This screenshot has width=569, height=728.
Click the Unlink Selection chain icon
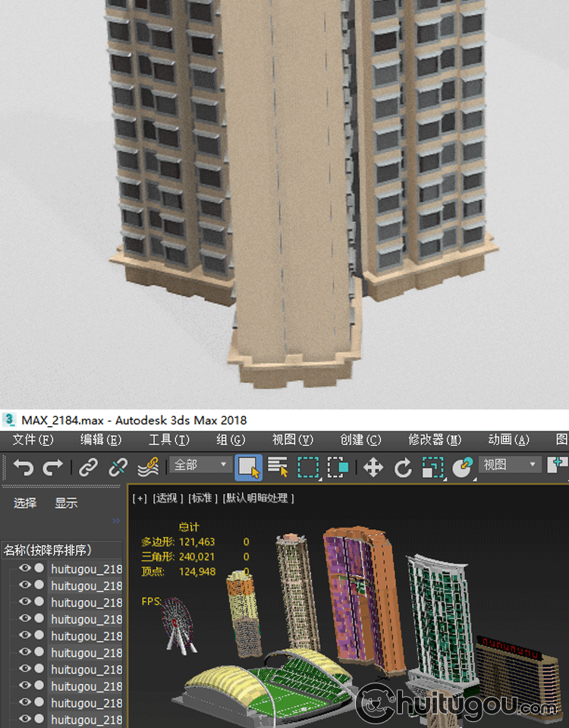point(118,467)
